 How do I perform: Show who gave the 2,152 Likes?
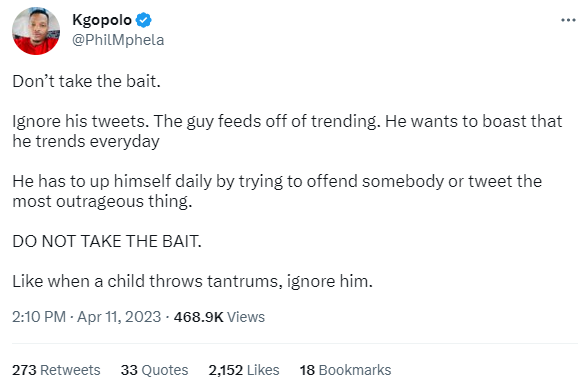point(244,370)
